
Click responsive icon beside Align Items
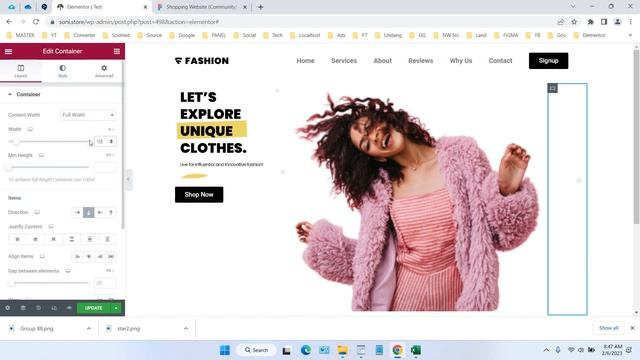coord(42,256)
